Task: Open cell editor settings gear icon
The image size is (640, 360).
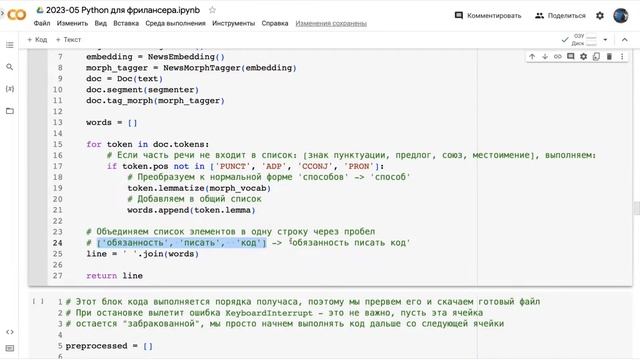Action: (583, 57)
